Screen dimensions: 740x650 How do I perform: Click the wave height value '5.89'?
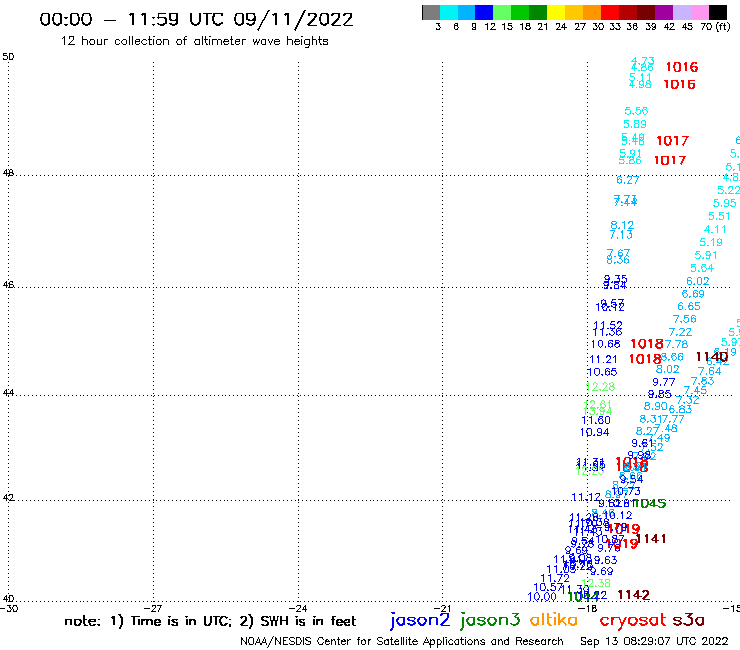click(635, 125)
